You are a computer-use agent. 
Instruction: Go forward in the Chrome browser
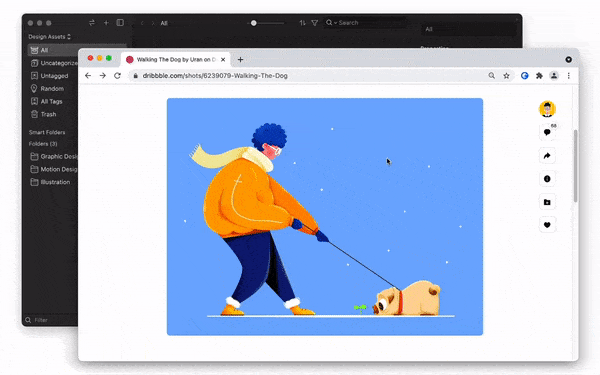pos(103,76)
